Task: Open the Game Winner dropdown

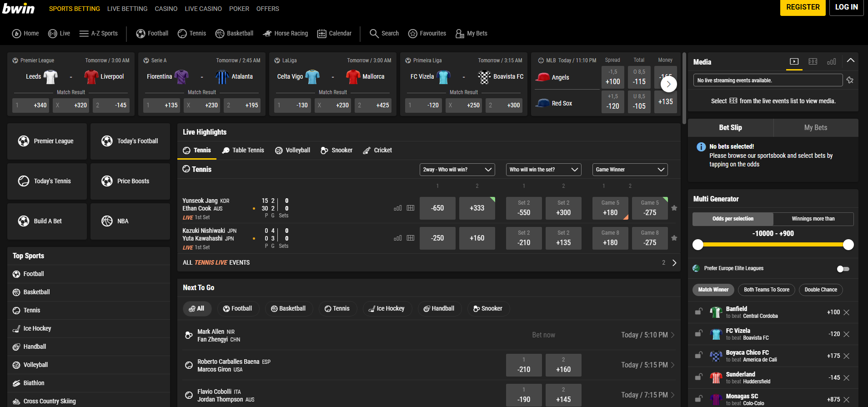Action: 630,170
